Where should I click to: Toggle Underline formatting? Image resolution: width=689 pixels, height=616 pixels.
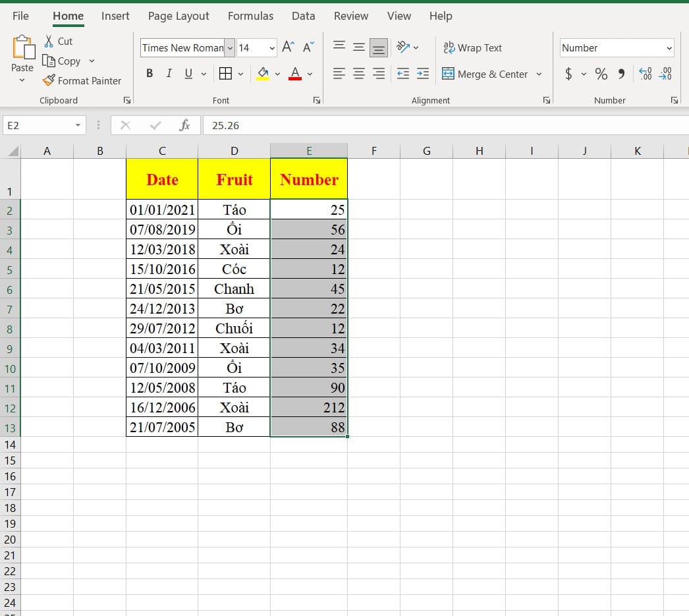coord(188,73)
